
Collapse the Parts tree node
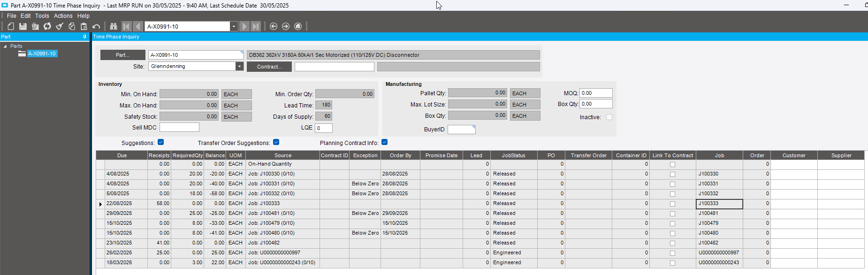pyautogui.click(x=5, y=46)
